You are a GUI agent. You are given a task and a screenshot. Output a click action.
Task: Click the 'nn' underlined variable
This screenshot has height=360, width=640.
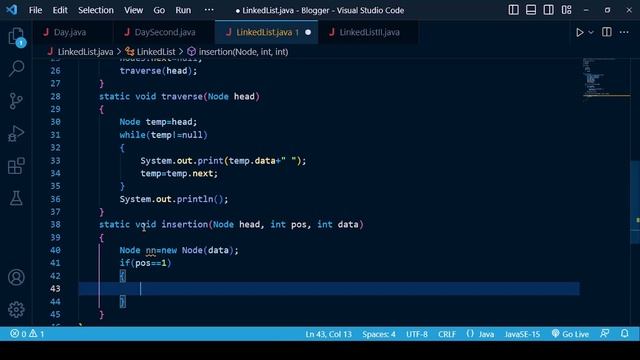[151, 250]
